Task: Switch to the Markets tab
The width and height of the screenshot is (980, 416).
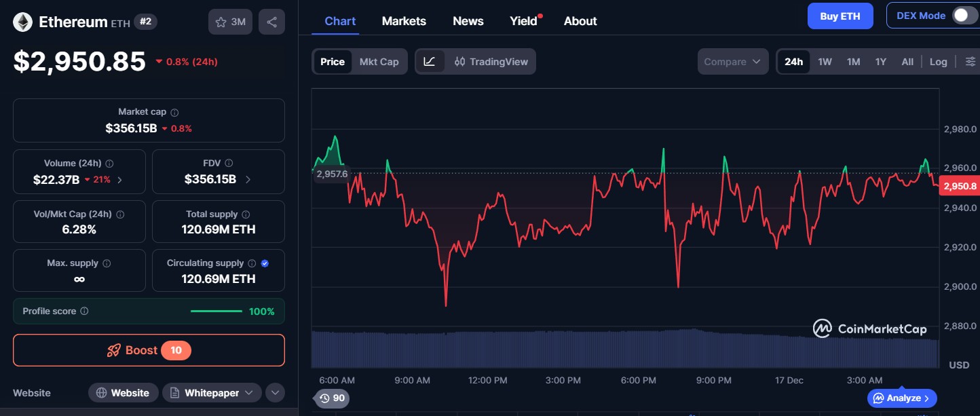Action: pyautogui.click(x=404, y=21)
